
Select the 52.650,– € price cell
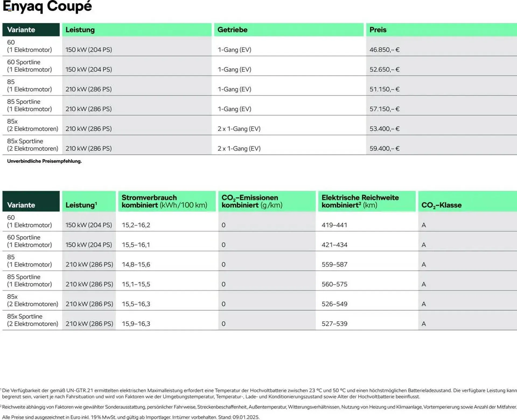tap(384, 69)
